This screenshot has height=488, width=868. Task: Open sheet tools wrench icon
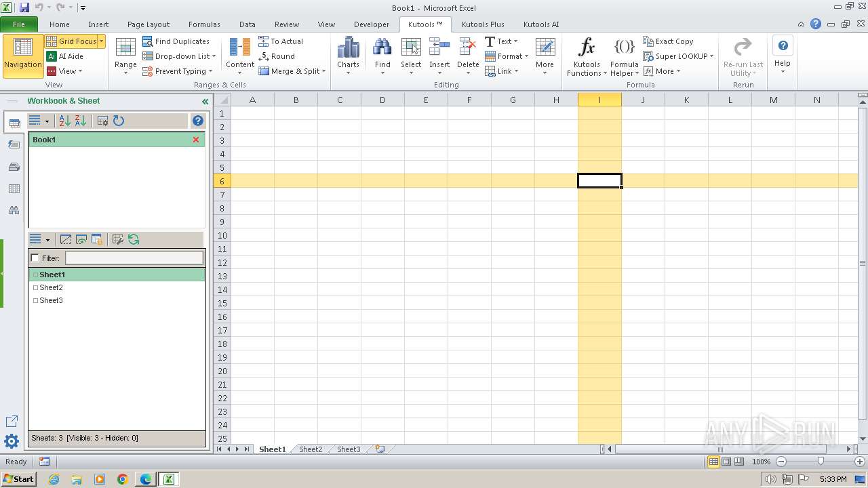coord(117,239)
